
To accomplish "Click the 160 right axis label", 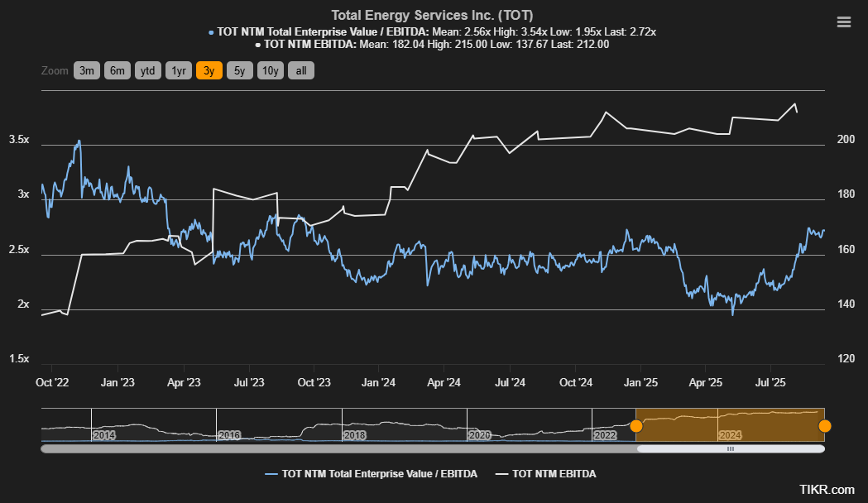I will click(846, 250).
